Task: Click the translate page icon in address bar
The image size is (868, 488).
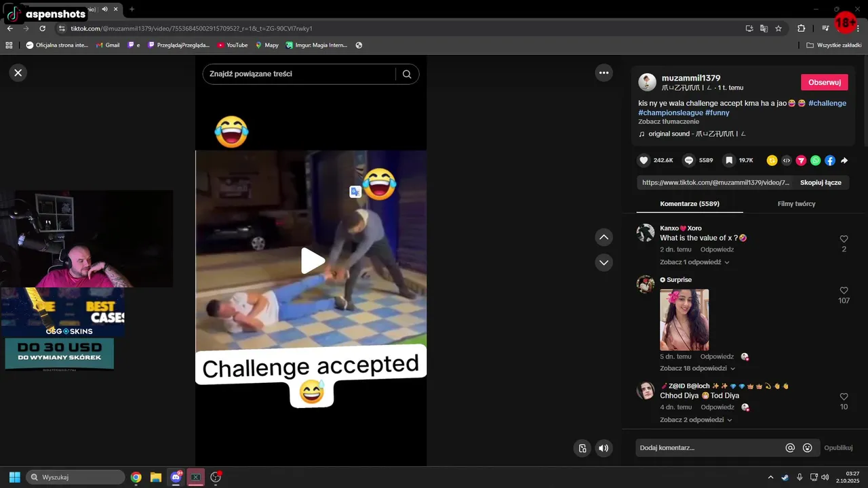Action: (764, 28)
